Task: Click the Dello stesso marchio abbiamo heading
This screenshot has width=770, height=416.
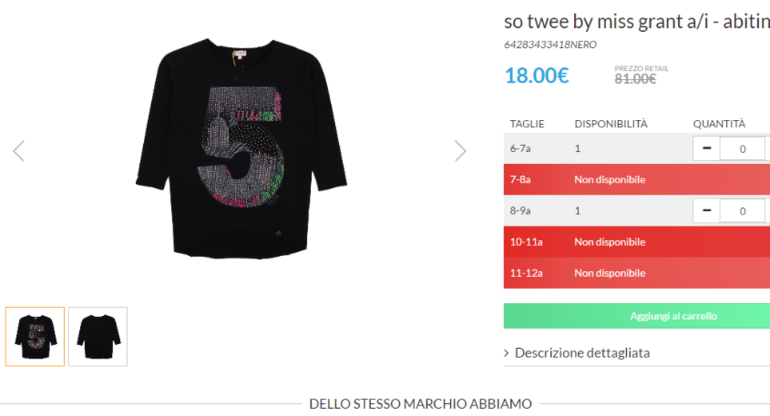Action: click(x=420, y=404)
